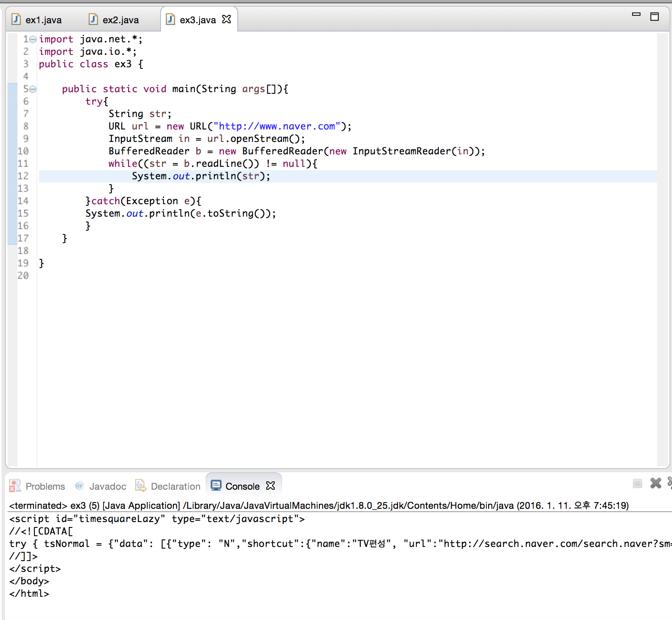Maximize the editor area
Screen dimensions: 672x620
(655, 17)
